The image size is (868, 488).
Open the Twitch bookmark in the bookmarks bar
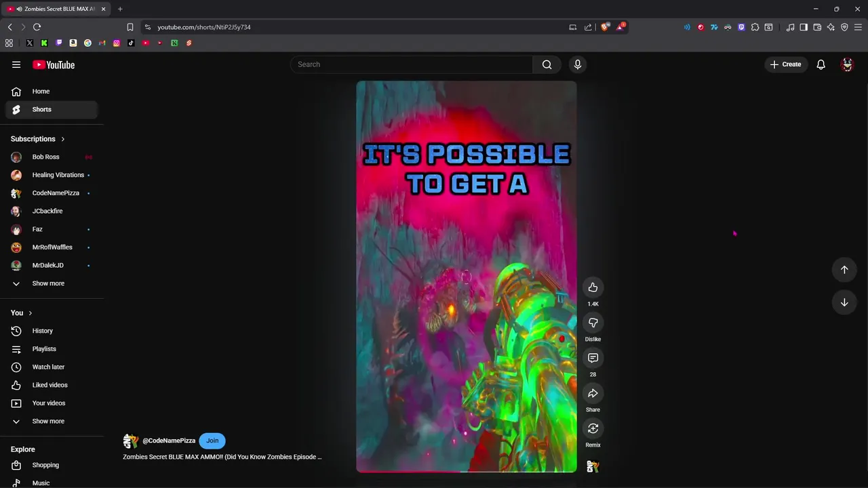coord(58,43)
